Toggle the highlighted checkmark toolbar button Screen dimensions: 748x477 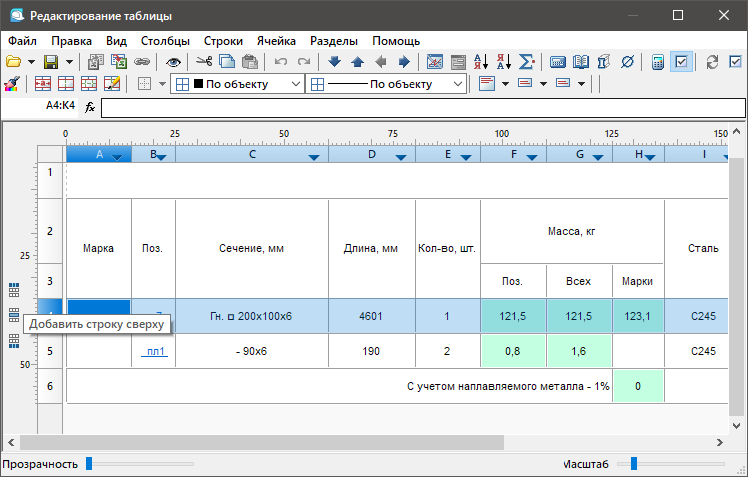[681, 62]
